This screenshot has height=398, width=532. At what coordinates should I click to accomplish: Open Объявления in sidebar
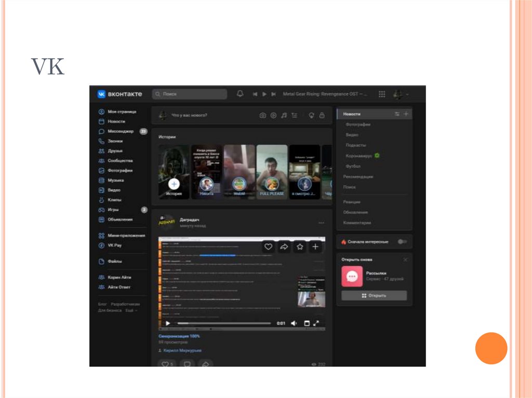click(x=115, y=219)
